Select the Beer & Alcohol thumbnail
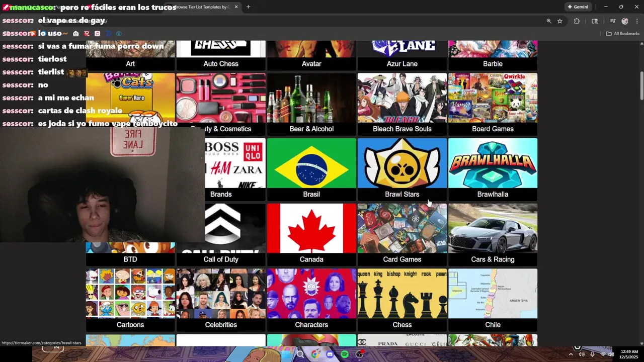 [x=311, y=98]
